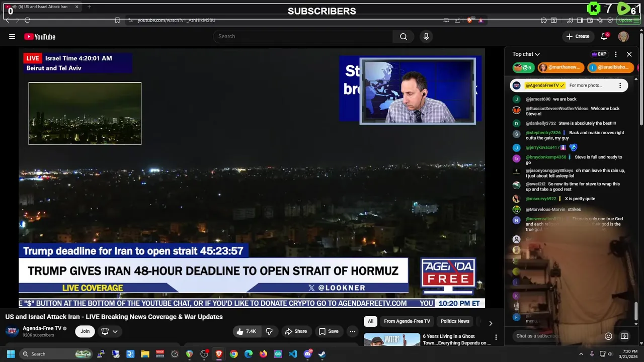
Task: Open the chat emoji picker
Action: [608, 336]
